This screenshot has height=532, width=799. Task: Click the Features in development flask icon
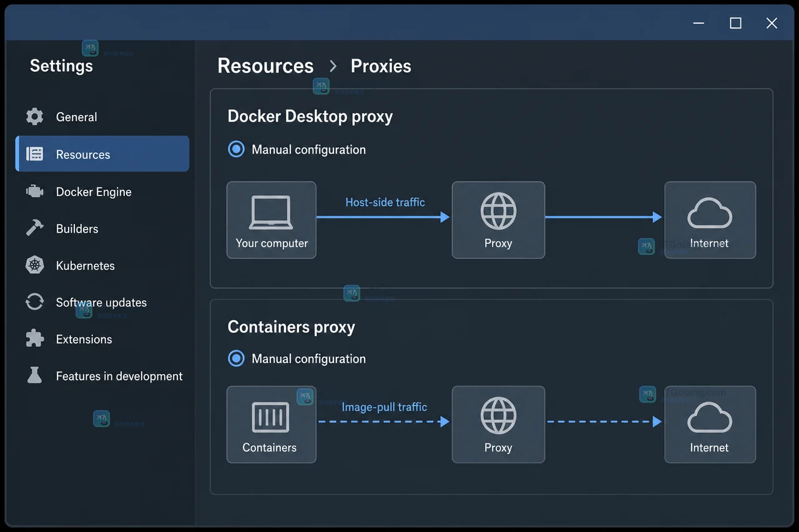coord(35,375)
